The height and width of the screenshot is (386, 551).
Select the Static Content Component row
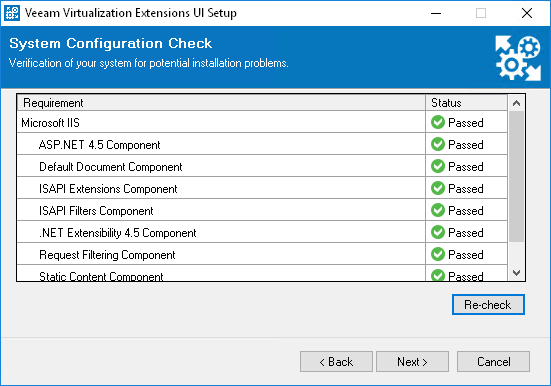tap(262, 273)
